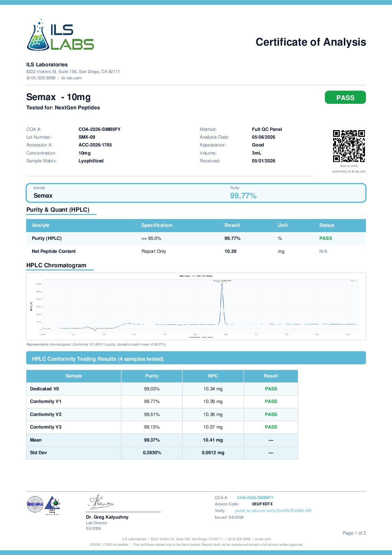Open the portal.ils-lab.com verify link
This screenshot has width=392, height=555.
[273, 511]
